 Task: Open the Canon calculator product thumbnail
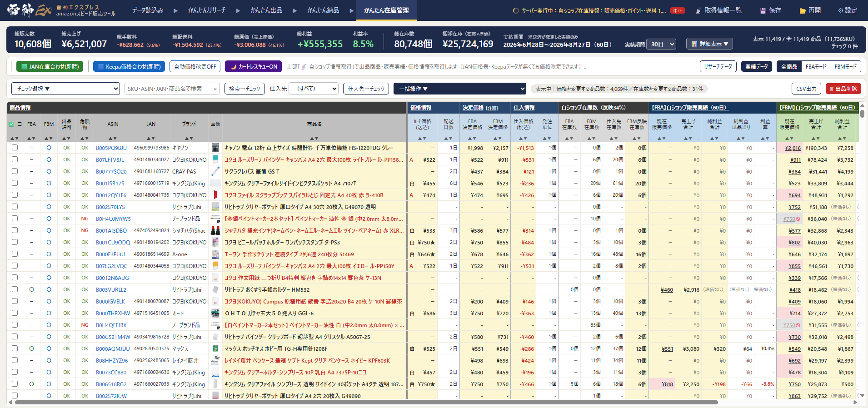point(215,148)
